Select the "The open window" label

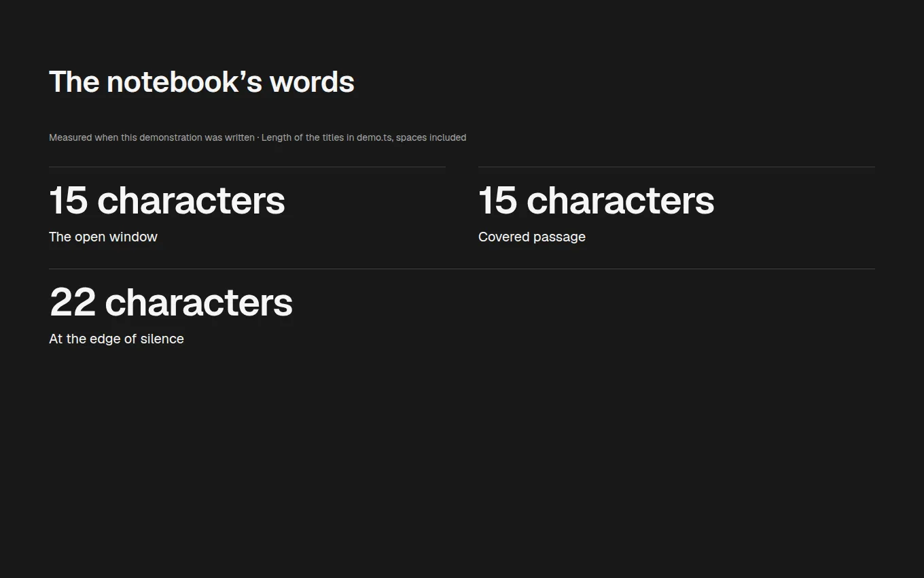(103, 237)
